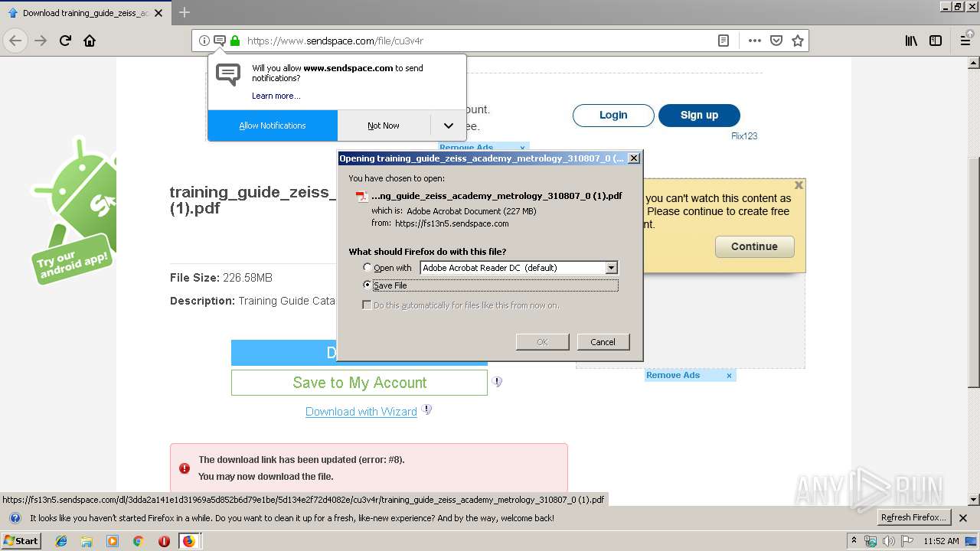Allow Notifications from sendspace
This screenshot has height=551, width=980.
(x=273, y=126)
